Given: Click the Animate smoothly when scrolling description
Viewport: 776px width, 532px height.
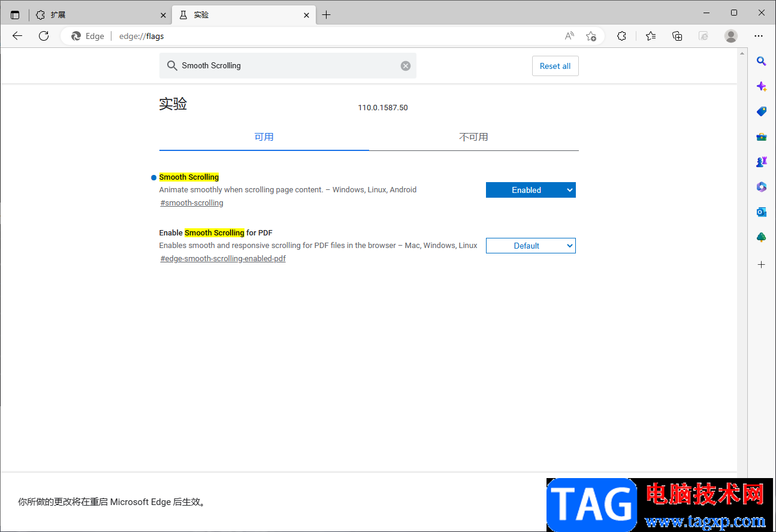Looking at the screenshot, I should click(x=288, y=190).
